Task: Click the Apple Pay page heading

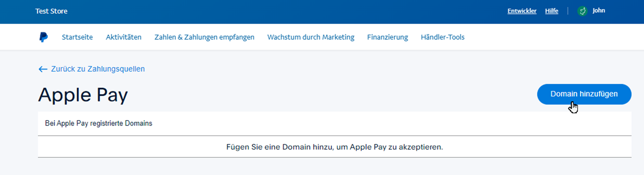Action: 83,95
